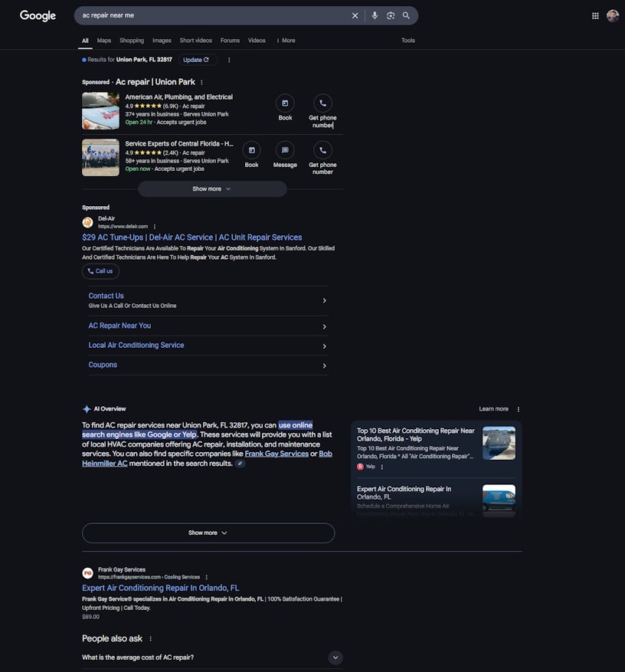
Task: Click Book icon for American Air listing
Action: click(285, 103)
